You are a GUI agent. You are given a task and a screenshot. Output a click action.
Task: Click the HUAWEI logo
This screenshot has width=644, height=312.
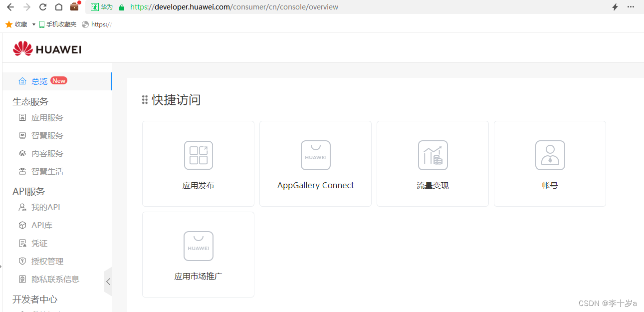[47, 49]
